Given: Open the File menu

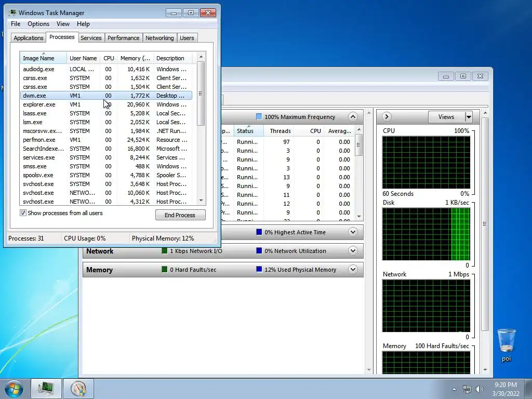Looking at the screenshot, I should [x=16, y=24].
